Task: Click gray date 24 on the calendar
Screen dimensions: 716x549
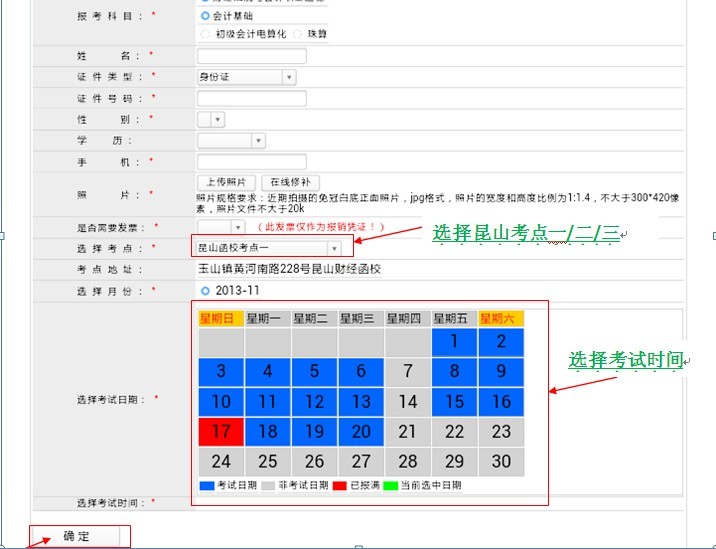Action: 221,462
